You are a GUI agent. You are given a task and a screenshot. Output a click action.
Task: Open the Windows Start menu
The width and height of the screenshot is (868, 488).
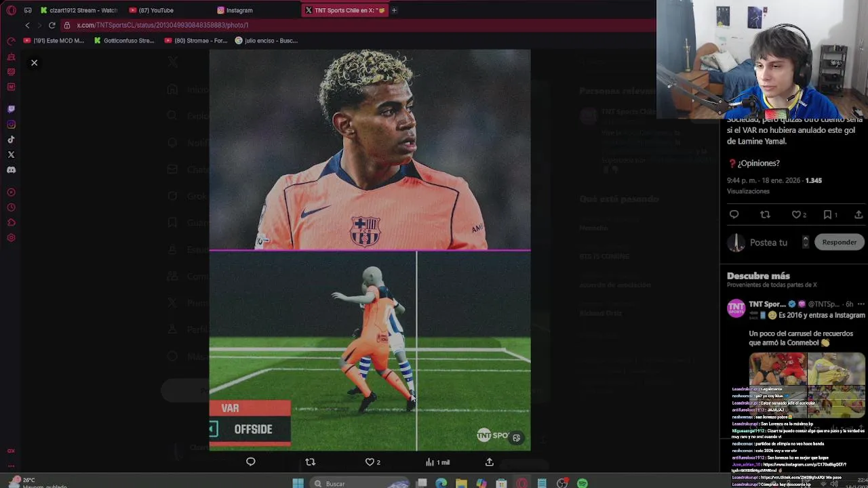coord(298,483)
